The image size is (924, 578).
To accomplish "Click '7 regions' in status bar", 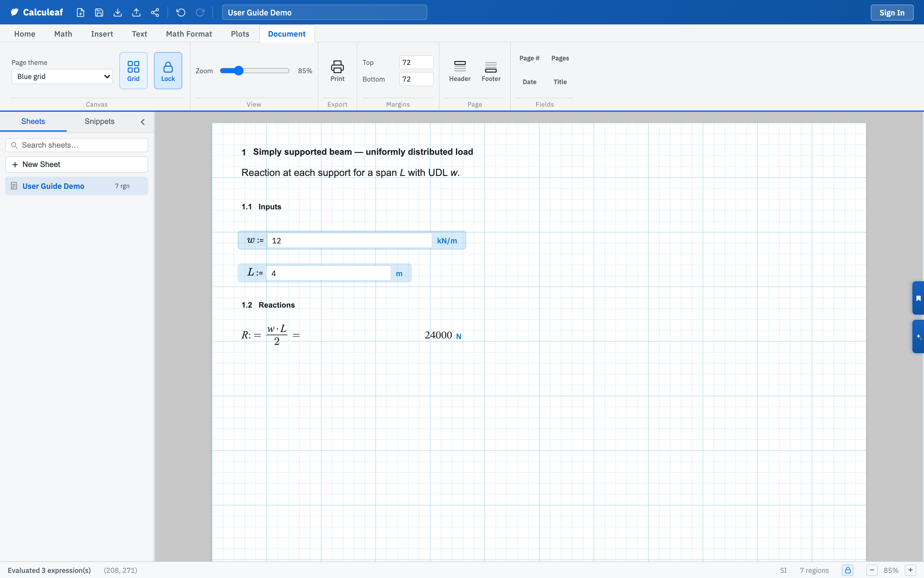I will pos(814,570).
